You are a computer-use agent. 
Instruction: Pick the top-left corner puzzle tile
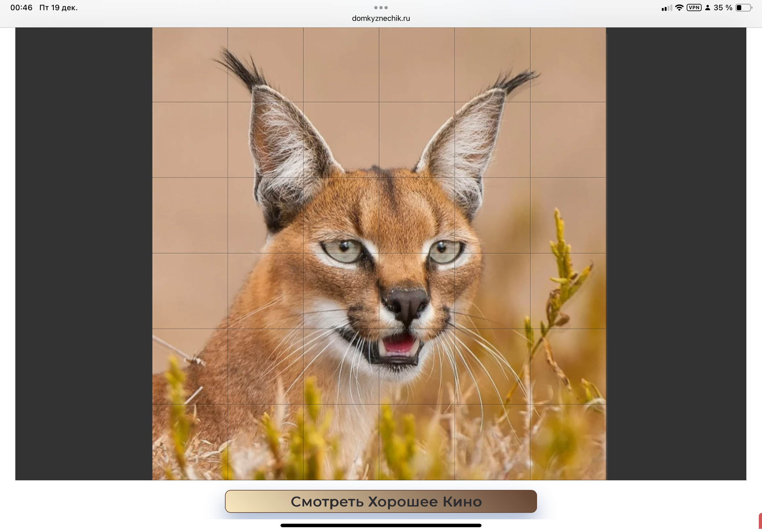pos(190,65)
